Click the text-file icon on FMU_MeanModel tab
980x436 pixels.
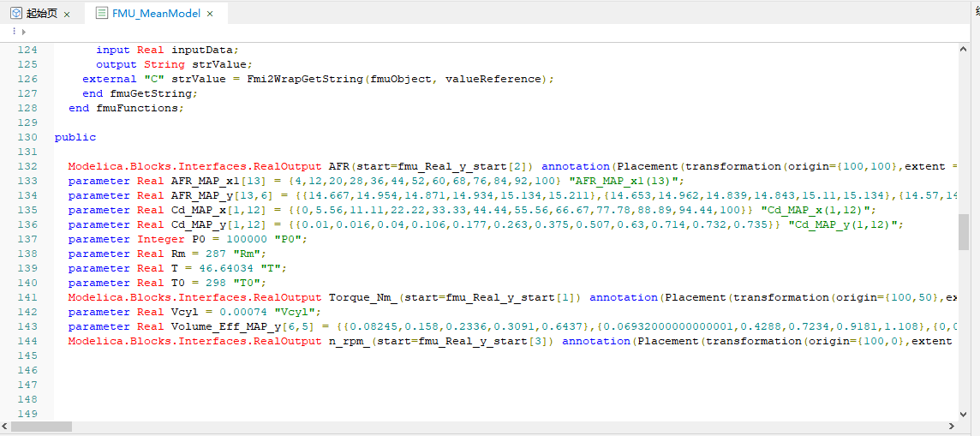[x=101, y=13]
